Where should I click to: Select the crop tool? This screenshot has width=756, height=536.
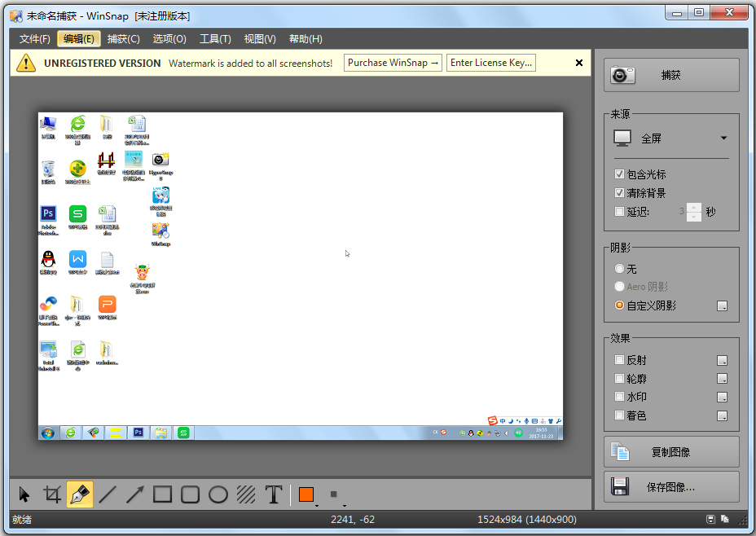pos(52,494)
